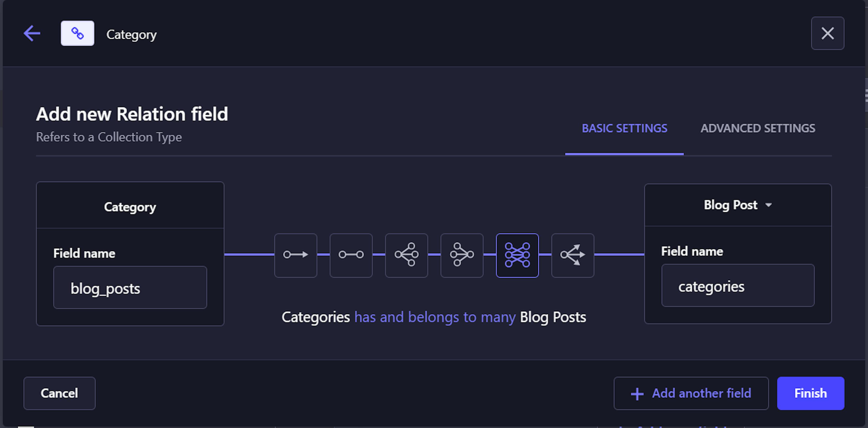Click the Cancel button
The width and height of the screenshot is (868, 428).
click(x=59, y=394)
